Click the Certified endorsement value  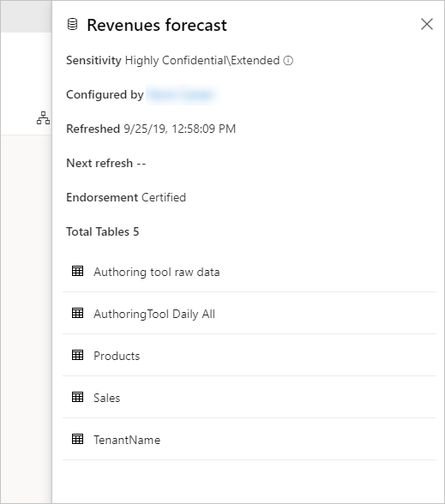click(164, 197)
